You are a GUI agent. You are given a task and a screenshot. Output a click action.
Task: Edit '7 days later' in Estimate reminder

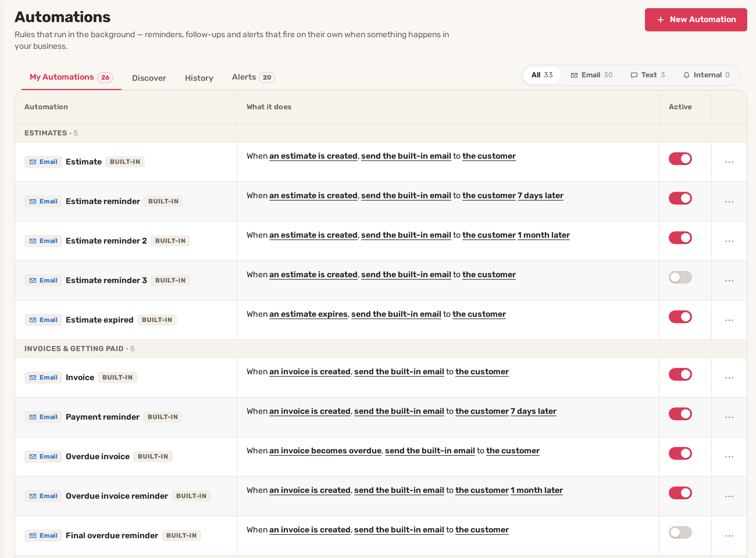click(x=540, y=196)
